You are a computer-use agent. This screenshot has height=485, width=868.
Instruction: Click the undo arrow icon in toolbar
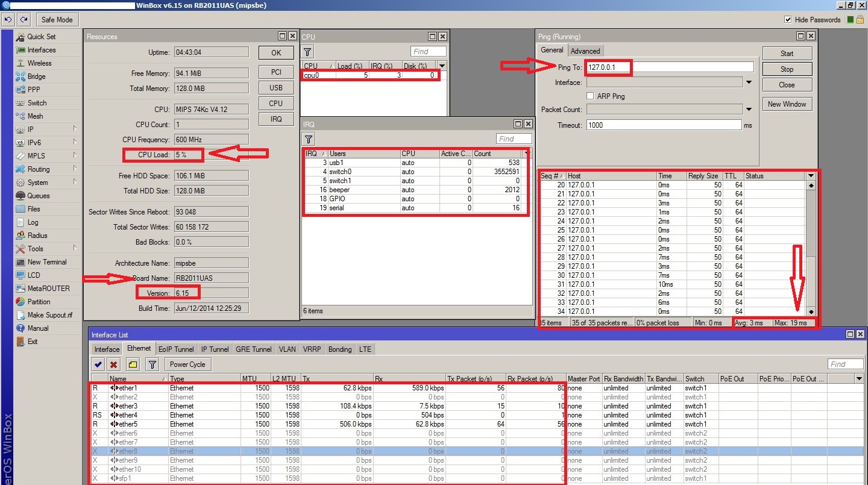tap(8, 20)
